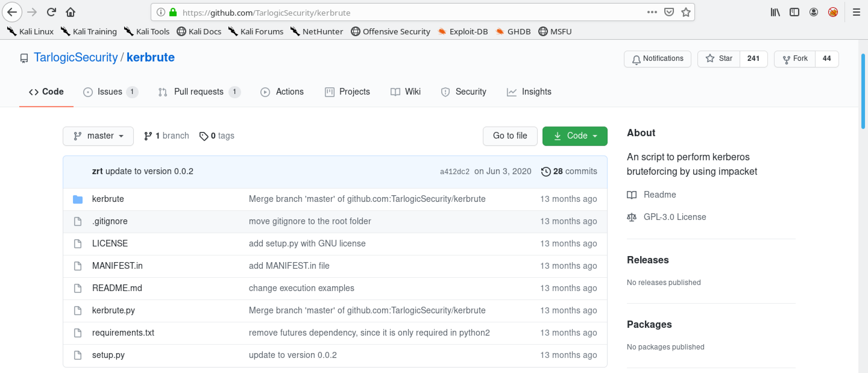Open the Firefox hamburger menu
This screenshot has height=373, width=868.
coord(856,12)
